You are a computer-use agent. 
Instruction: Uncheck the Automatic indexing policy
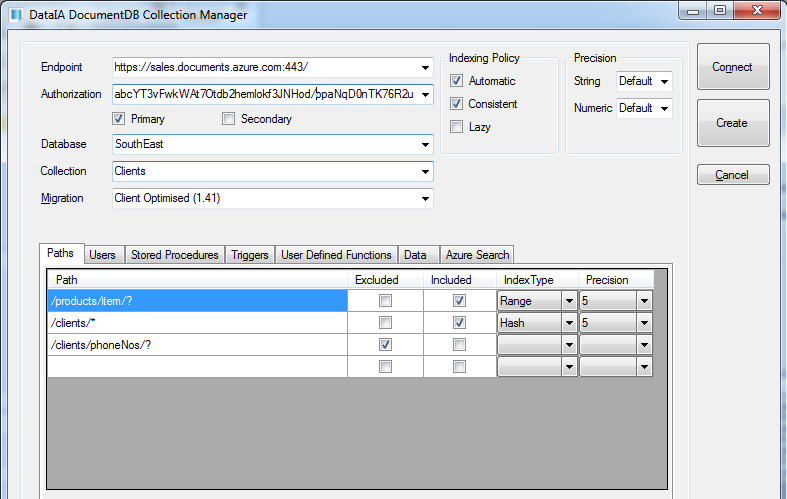(x=456, y=81)
